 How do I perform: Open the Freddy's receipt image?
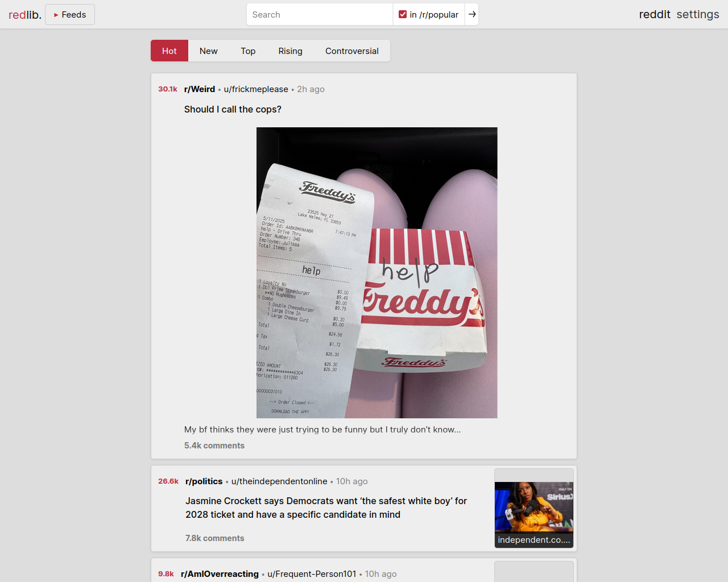[377, 273]
